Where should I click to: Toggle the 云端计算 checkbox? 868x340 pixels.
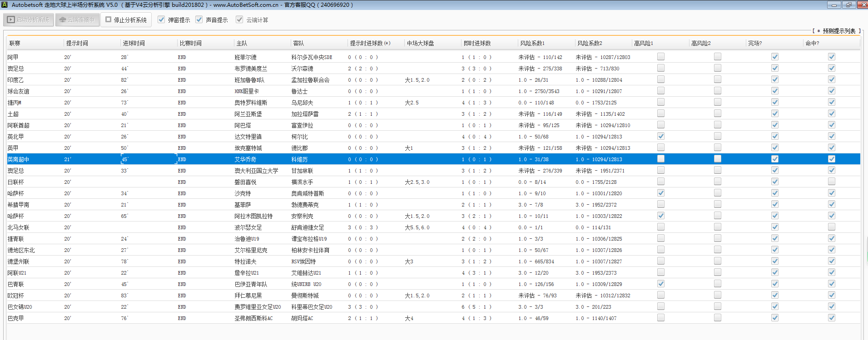[x=239, y=20]
